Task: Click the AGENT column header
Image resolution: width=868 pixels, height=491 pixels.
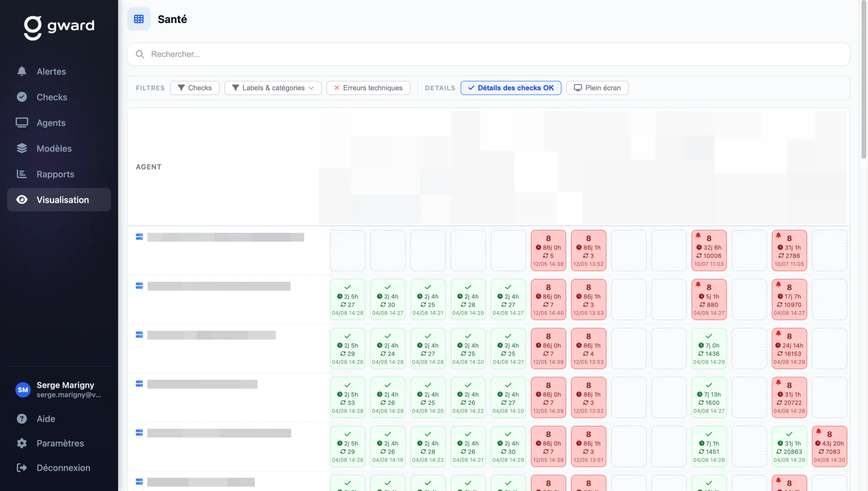Action: click(x=148, y=167)
